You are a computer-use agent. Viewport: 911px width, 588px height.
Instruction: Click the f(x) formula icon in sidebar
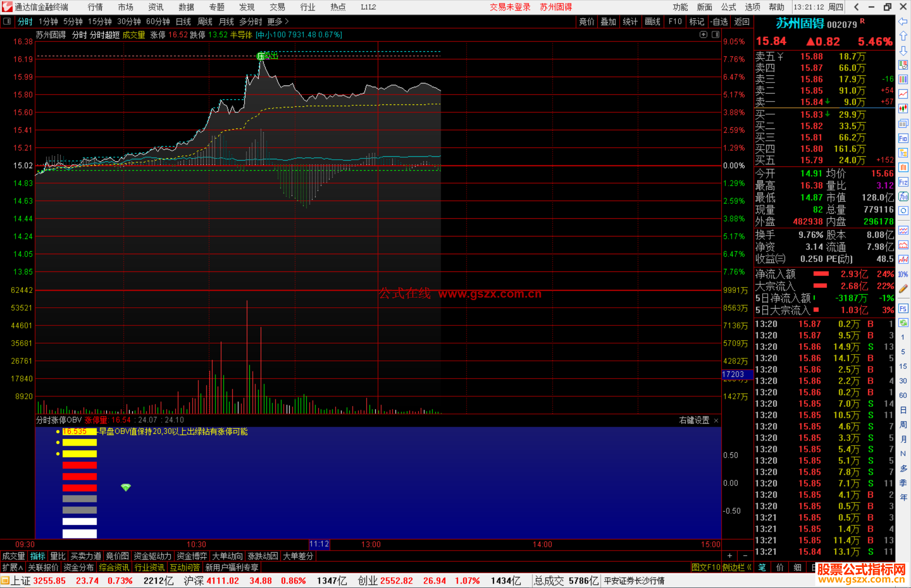pos(903,196)
